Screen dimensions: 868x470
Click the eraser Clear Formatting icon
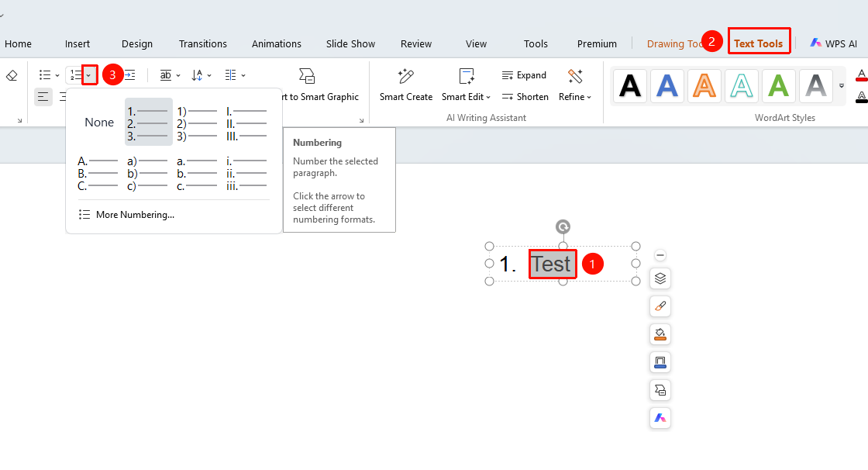[x=12, y=75]
